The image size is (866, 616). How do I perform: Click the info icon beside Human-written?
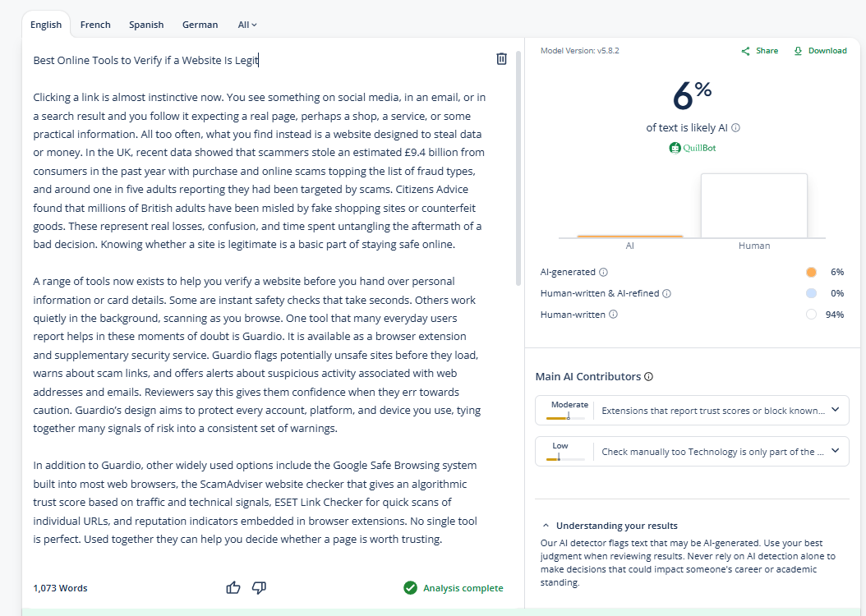point(613,315)
